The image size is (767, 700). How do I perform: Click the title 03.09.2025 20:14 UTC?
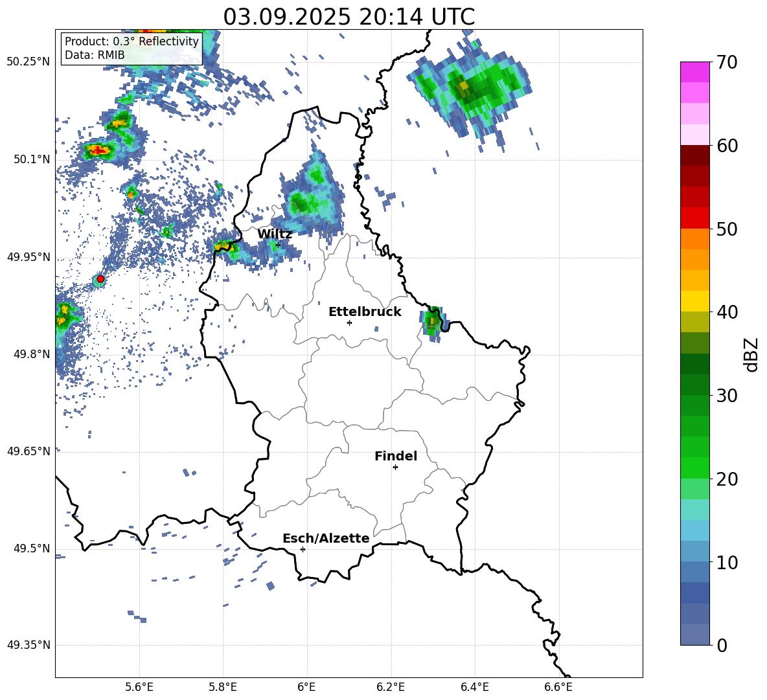pos(349,17)
